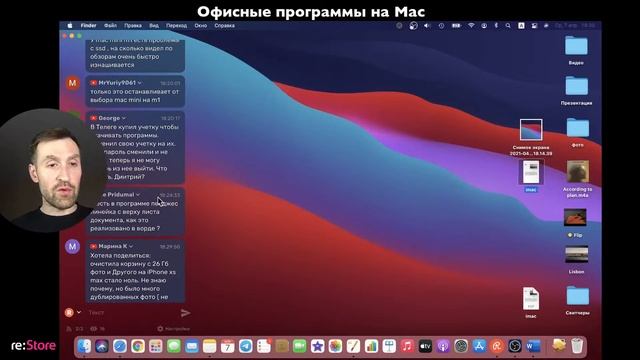Open the Downloads stack in the Dock

coord(559,346)
